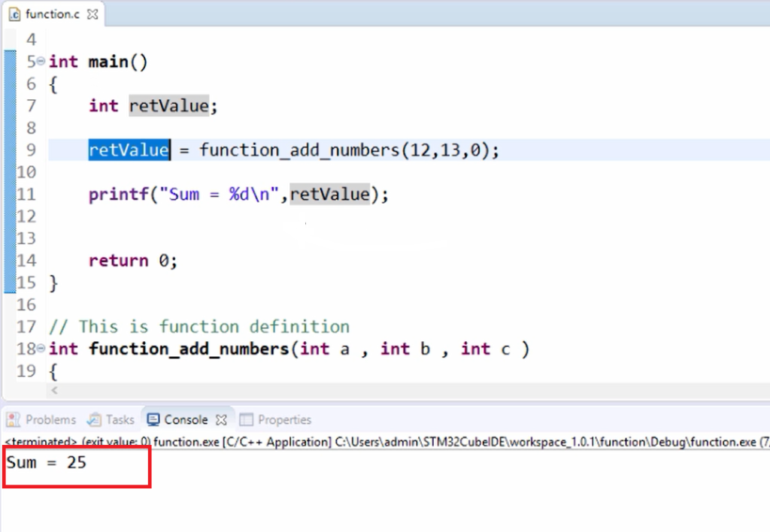Click the horizontal scrollbar left arrow
Image resolution: width=770 pixels, height=532 pixels.
coord(54,390)
